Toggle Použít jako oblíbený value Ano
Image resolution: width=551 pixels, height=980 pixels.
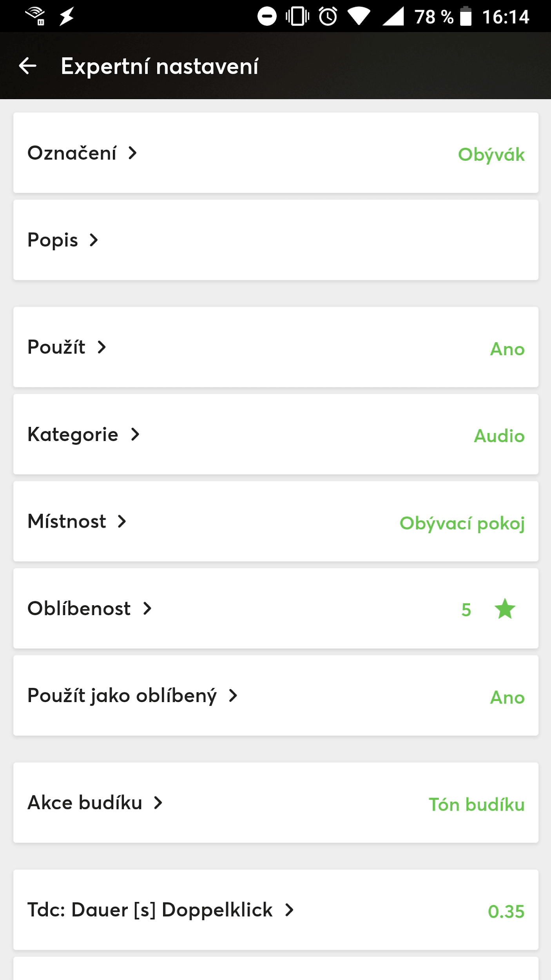(x=507, y=697)
